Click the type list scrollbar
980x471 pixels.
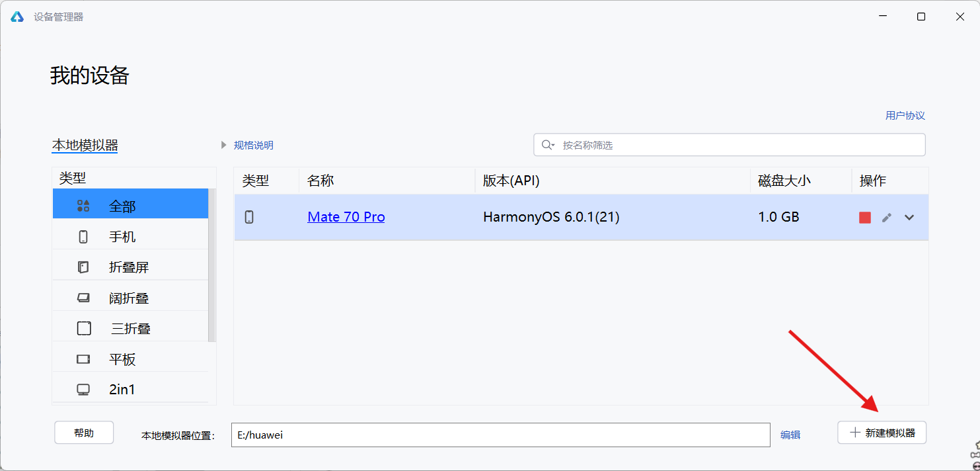tap(212, 265)
